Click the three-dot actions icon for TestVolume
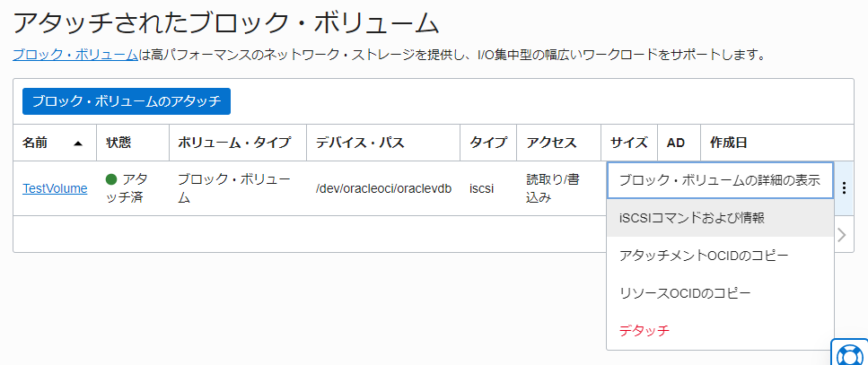Image resolution: width=868 pixels, height=365 pixels. pyautogui.click(x=843, y=188)
